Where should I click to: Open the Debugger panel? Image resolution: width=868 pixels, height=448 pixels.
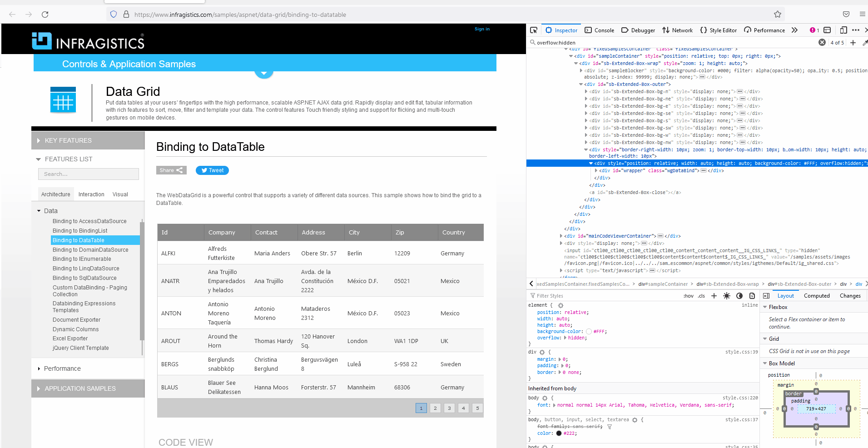638,30
